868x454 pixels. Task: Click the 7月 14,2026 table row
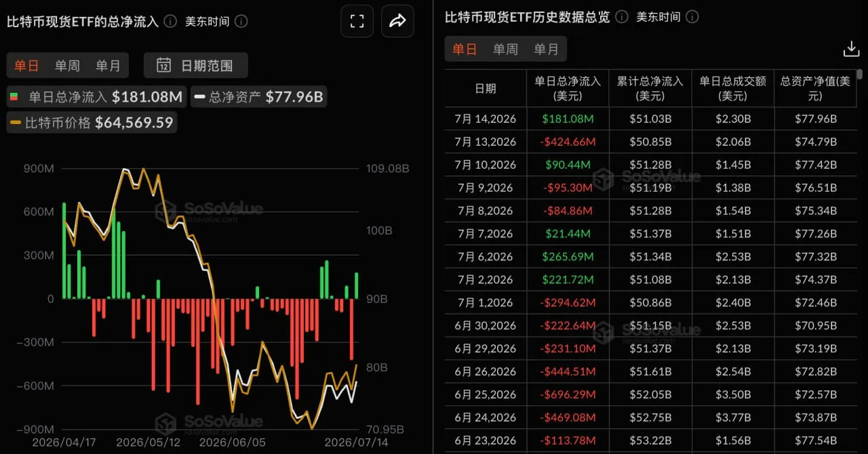650,119
